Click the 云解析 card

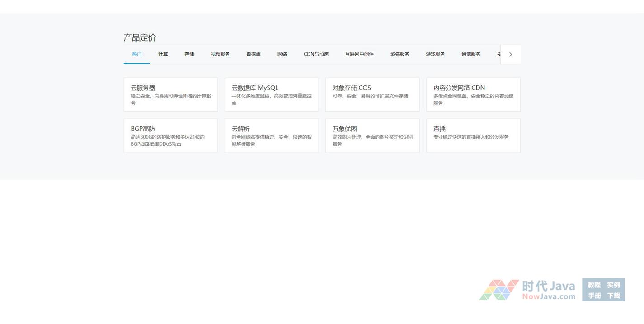(x=272, y=136)
